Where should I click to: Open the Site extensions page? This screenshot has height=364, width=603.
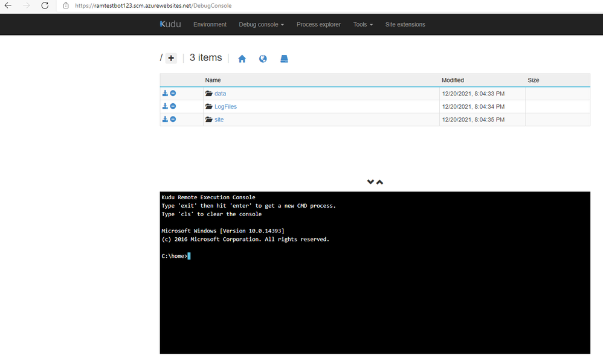405,25
